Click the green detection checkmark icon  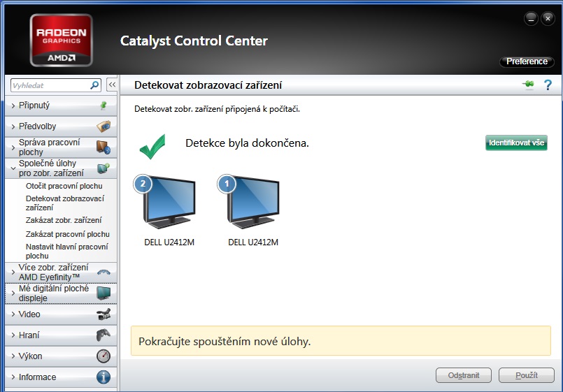(152, 146)
